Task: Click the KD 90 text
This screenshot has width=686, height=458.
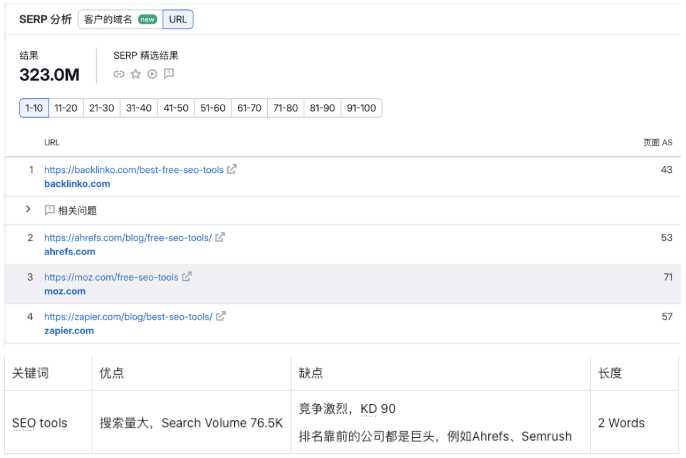Action: tap(378, 409)
